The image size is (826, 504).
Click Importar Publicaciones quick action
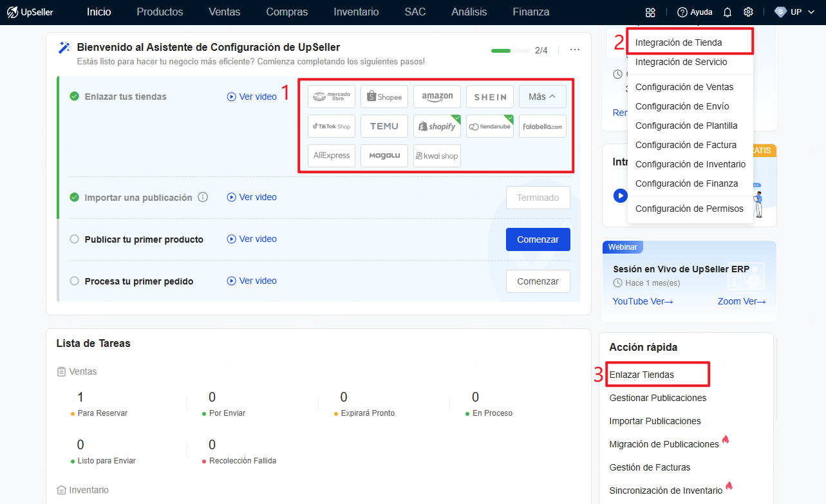[655, 421]
